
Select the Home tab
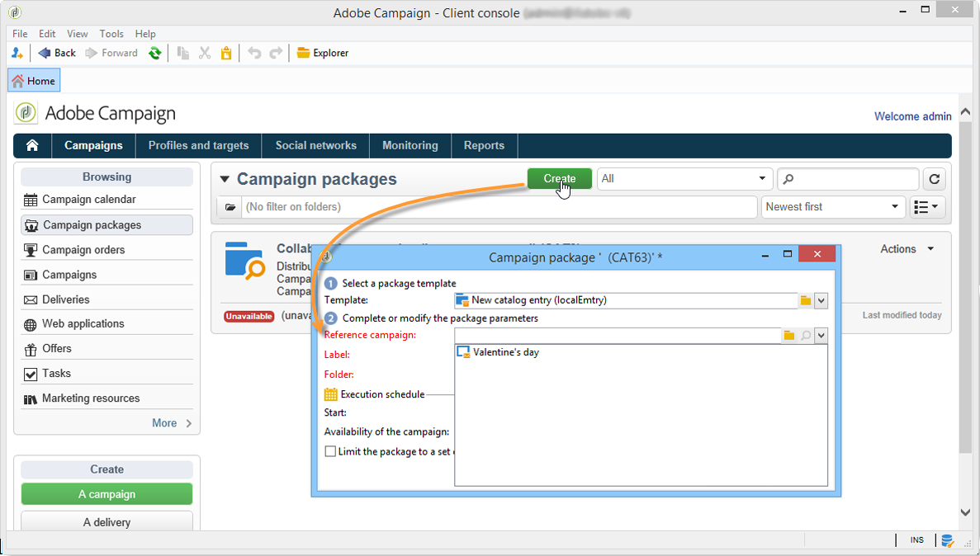tap(34, 81)
